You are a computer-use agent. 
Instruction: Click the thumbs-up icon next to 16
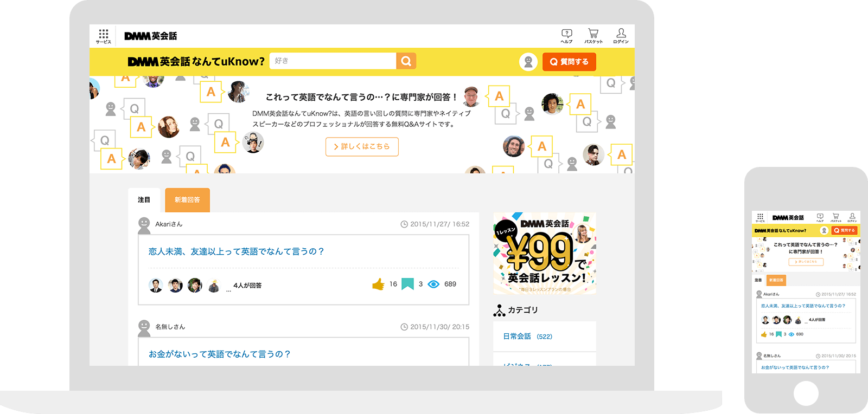[x=378, y=284]
